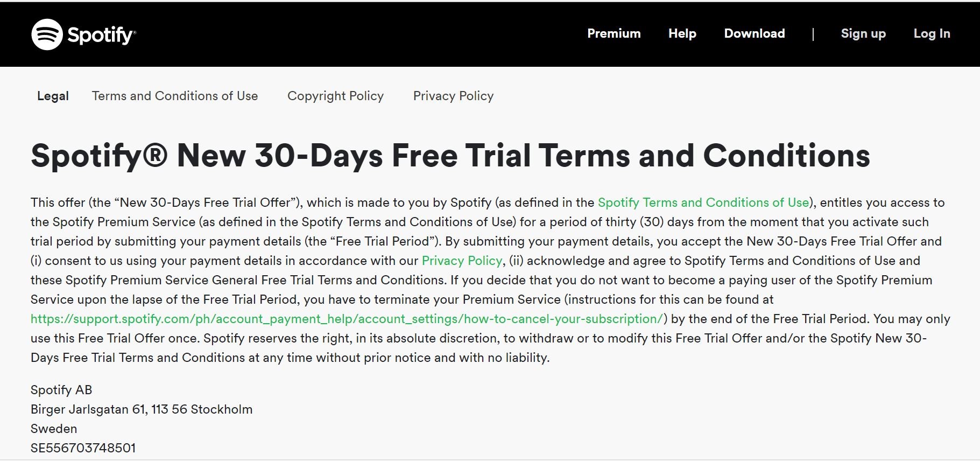Click the Sweden country line
The image size is (980, 461).
[54, 429]
